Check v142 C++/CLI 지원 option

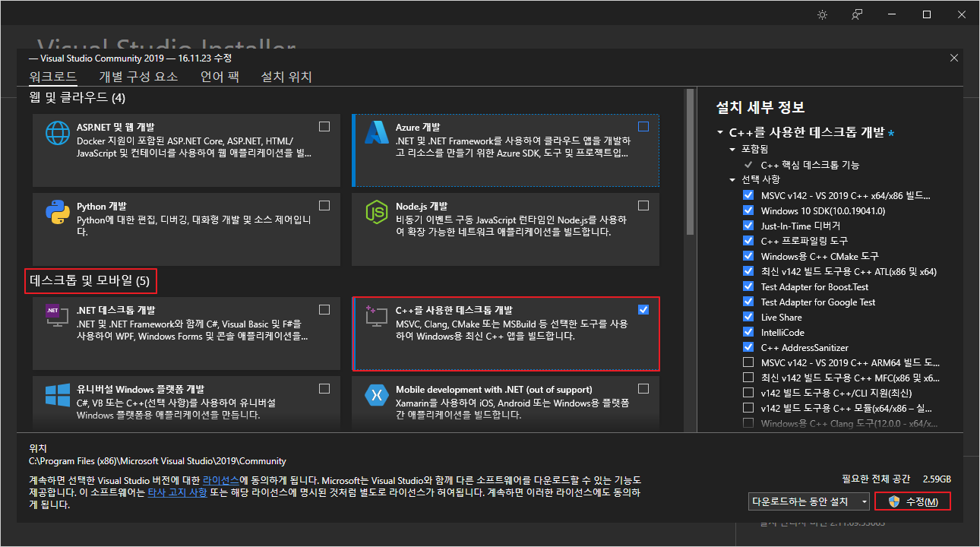coord(748,393)
